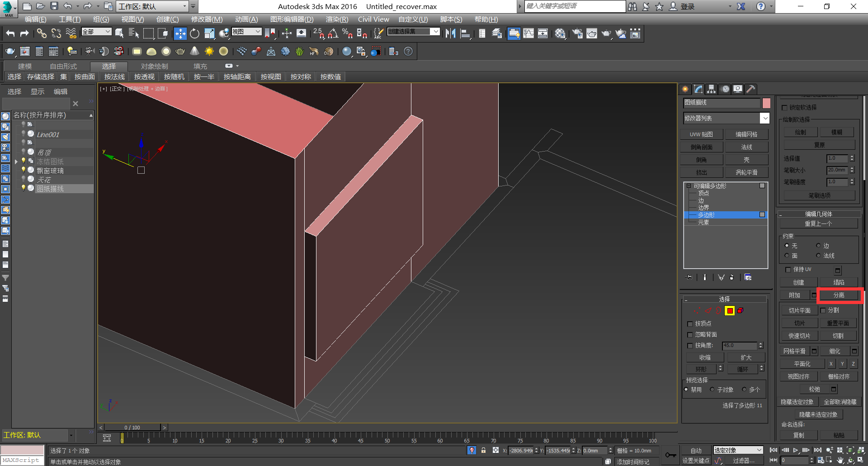Image resolution: width=868 pixels, height=466 pixels.
Task: Select the Select and Move tool
Action: click(180, 33)
